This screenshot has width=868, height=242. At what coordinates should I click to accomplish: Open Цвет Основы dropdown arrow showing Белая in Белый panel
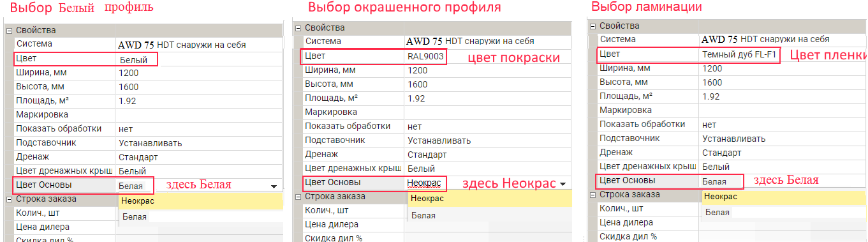click(274, 186)
